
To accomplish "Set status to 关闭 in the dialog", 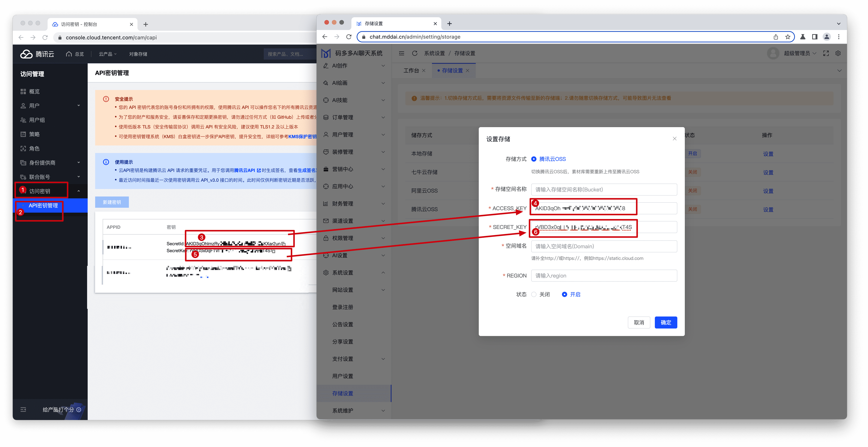I will 534,294.
